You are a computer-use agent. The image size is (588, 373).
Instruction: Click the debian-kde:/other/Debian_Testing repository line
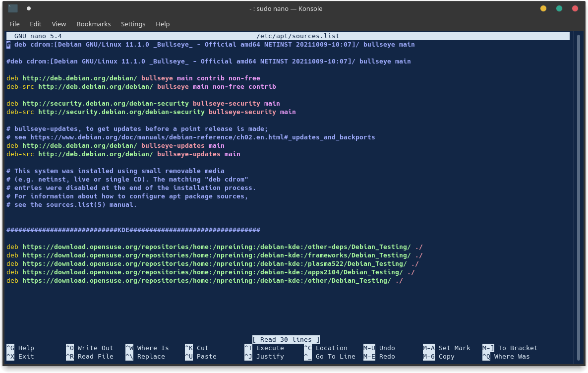205,281
